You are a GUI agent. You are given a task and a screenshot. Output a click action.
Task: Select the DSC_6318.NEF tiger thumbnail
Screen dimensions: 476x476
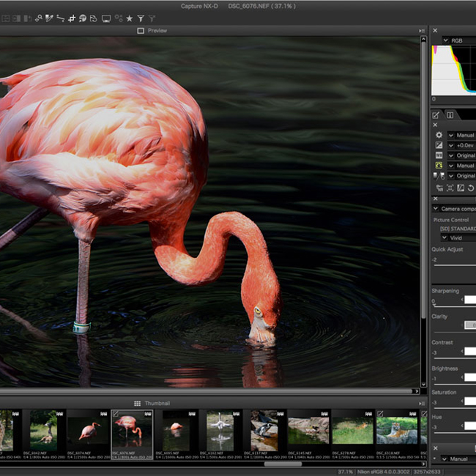(397, 431)
